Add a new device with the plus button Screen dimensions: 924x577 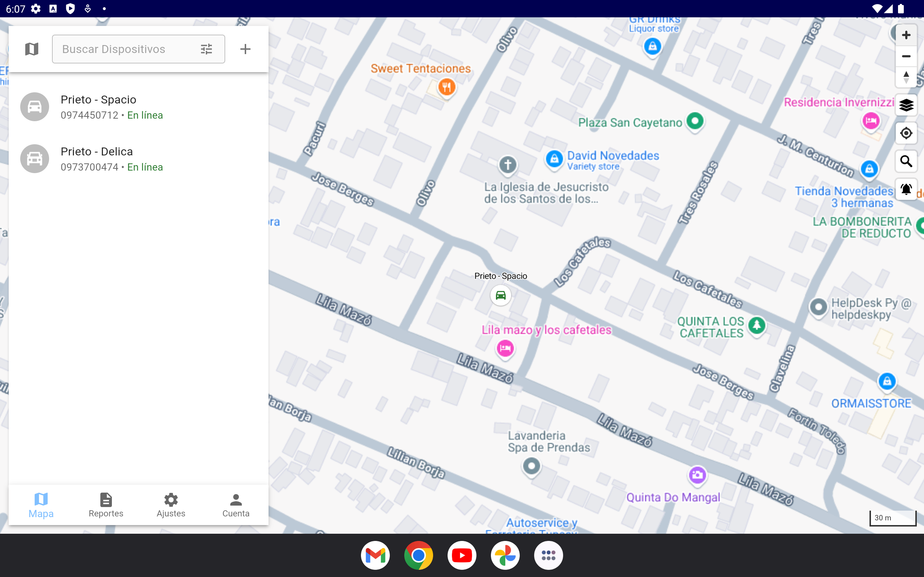tap(245, 49)
